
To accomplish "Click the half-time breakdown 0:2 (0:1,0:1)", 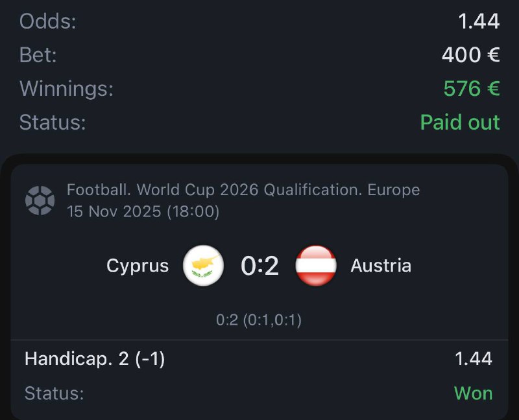I will pos(259,320).
